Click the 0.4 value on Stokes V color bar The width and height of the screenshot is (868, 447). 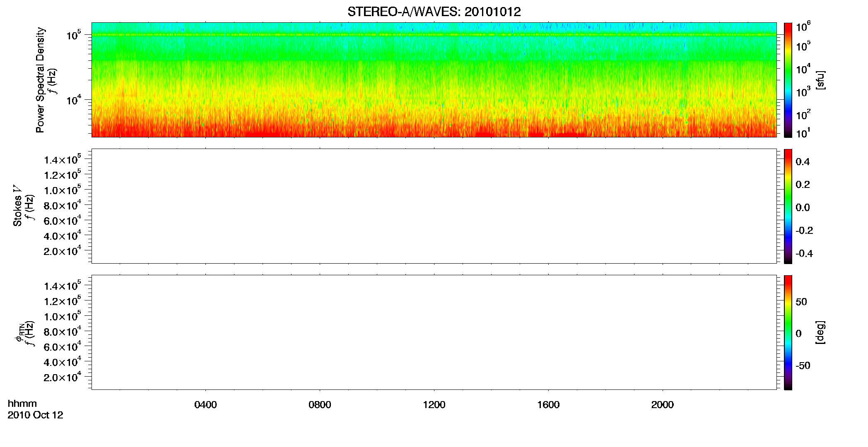pos(803,162)
